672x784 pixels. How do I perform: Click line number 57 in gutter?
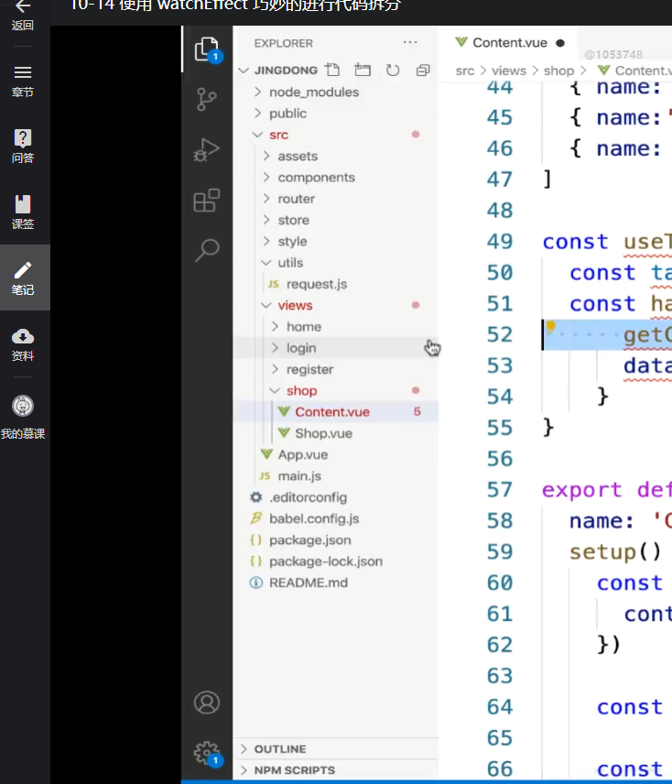(500, 489)
